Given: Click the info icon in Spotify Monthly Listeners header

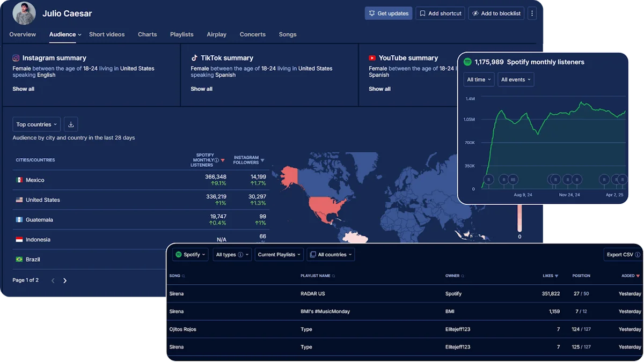Looking at the screenshot, I should 216,160.
